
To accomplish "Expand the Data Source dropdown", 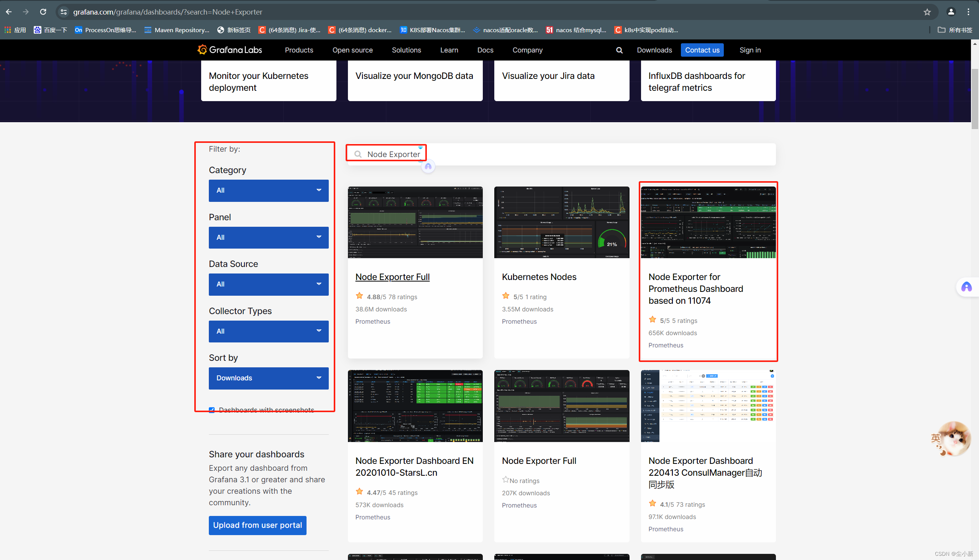I will (269, 285).
